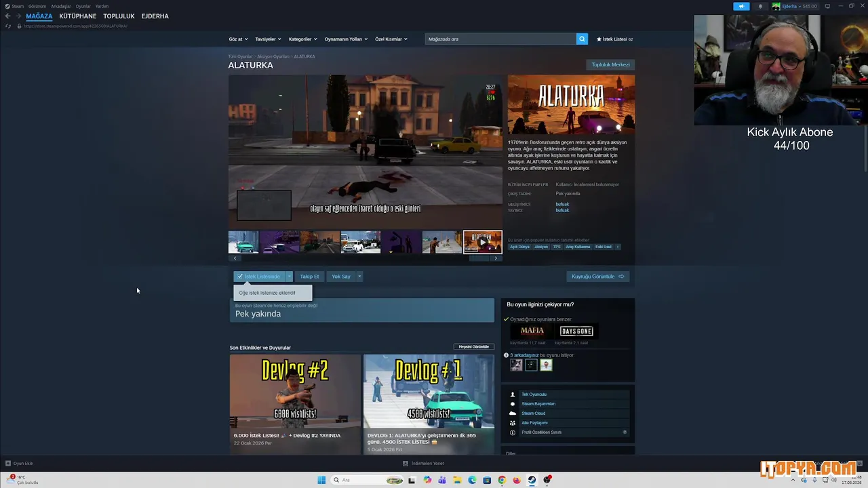
Task: Switch to the KÜTÜPHANE tab
Action: pyautogui.click(x=78, y=16)
